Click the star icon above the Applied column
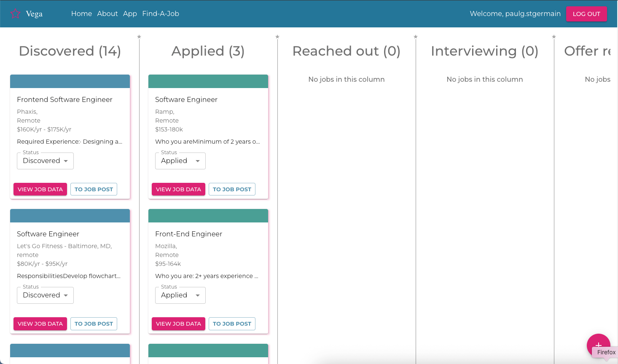The width and height of the screenshot is (618, 364). (x=277, y=37)
